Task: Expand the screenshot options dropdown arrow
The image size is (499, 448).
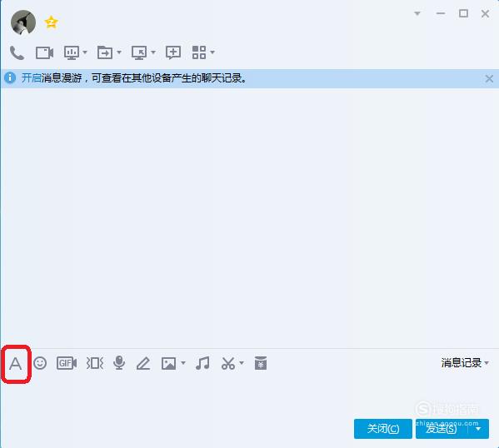Action: [242, 363]
